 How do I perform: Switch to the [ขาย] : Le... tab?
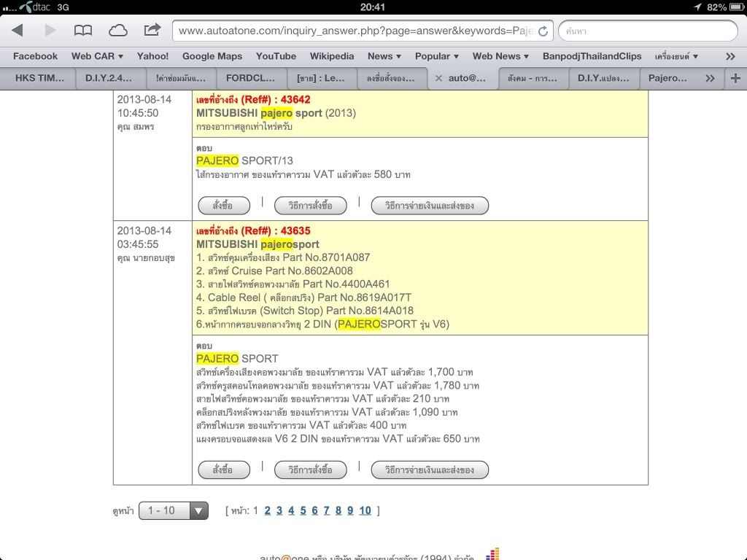[321, 78]
